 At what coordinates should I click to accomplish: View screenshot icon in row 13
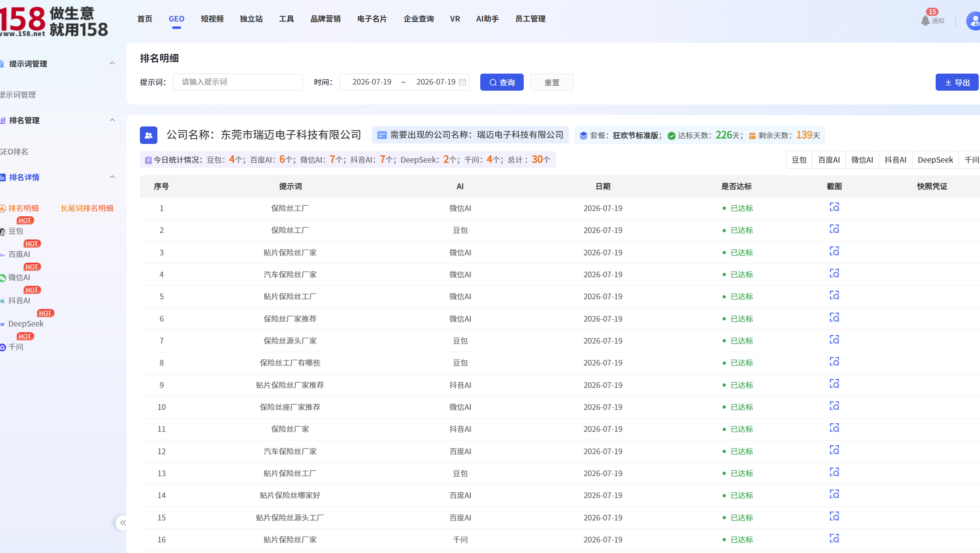[834, 472]
